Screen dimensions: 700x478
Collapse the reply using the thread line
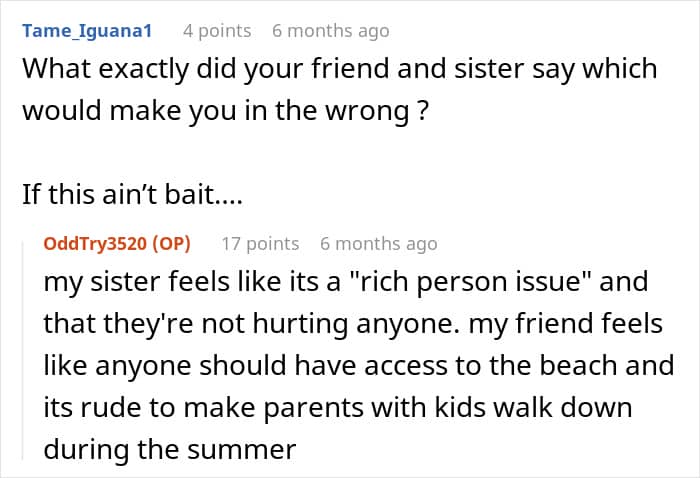point(24,350)
